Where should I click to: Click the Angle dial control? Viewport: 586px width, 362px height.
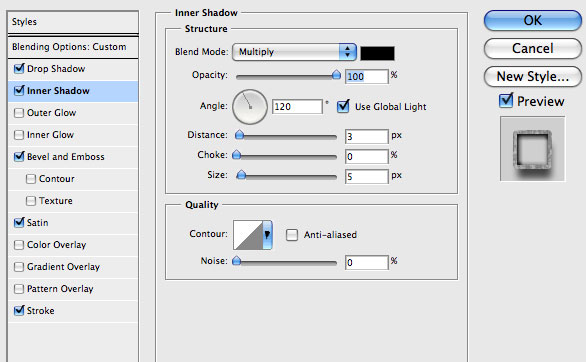click(x=250, y=107)
